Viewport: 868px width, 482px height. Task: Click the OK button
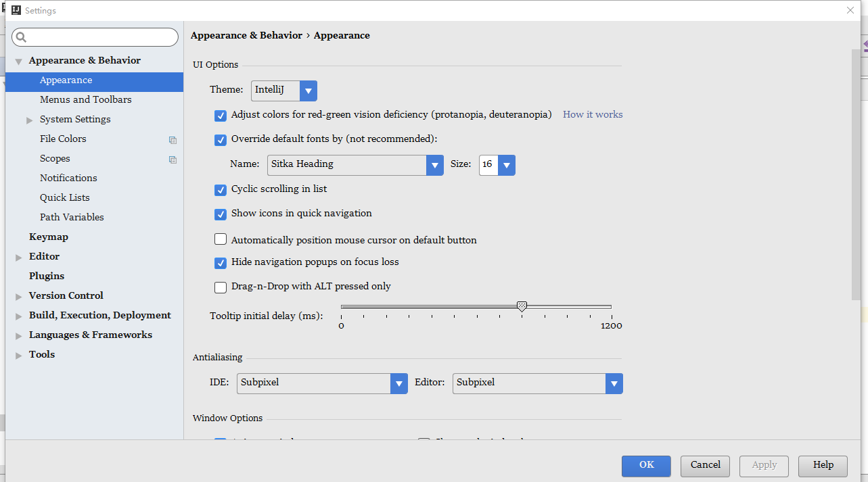646,465
